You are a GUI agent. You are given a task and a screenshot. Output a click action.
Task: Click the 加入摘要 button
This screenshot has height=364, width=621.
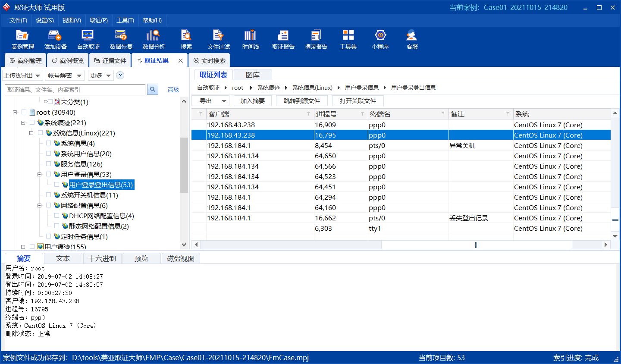tap(253, 101)
